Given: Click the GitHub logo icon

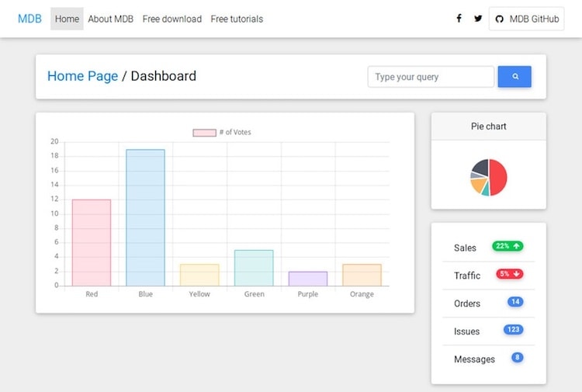Looking at the screenshot, I should click(x=499, y=19).
